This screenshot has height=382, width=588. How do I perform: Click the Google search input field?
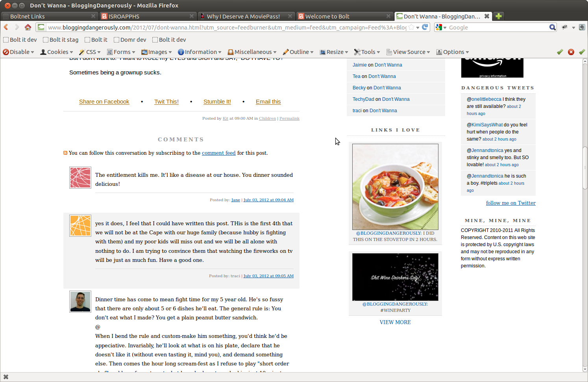click(498, 28)
